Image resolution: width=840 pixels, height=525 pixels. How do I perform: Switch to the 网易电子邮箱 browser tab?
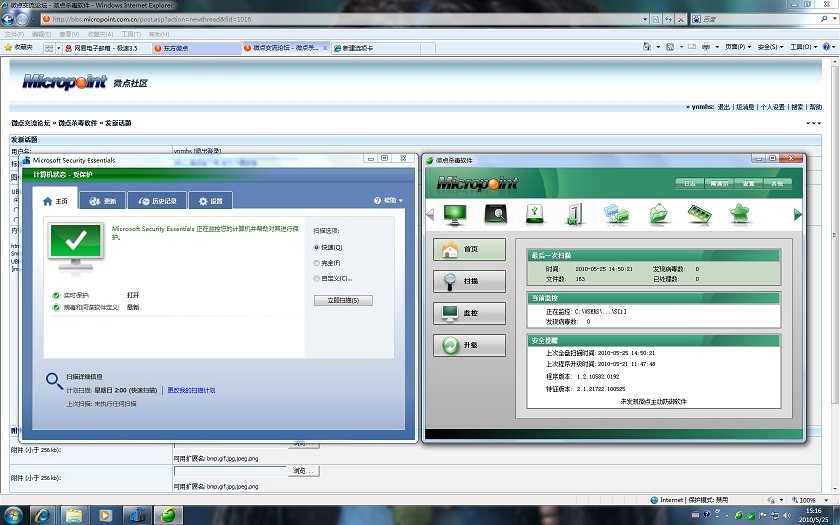pyautogui.click(x=106, y=48)
